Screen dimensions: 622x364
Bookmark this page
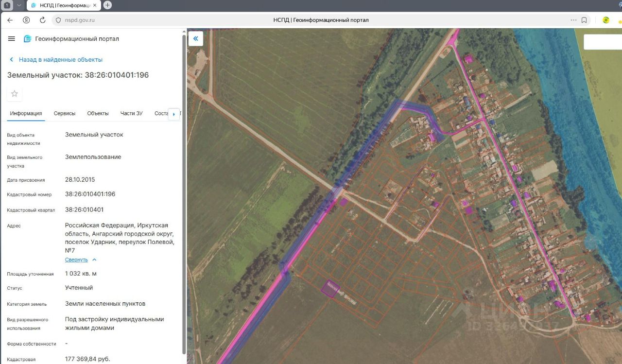point(584,20)
